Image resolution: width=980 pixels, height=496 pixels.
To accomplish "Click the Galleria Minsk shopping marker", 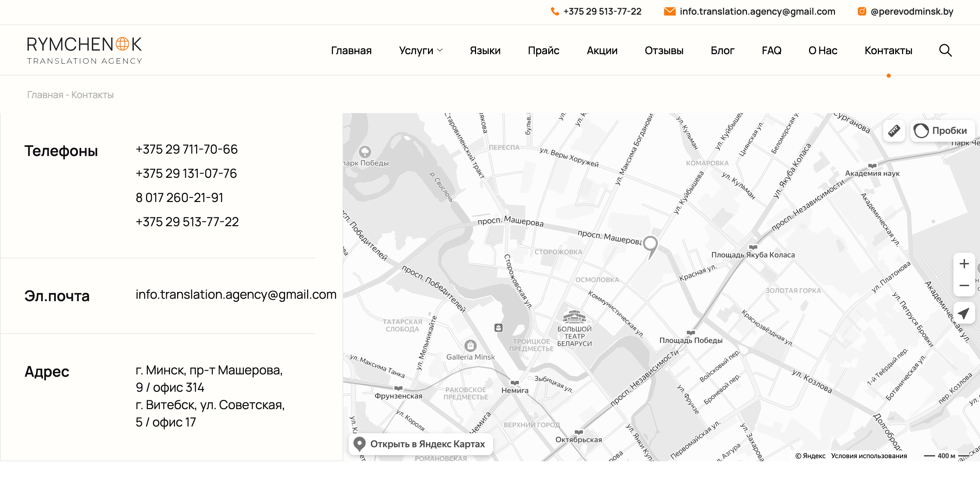I will (471, 346).
